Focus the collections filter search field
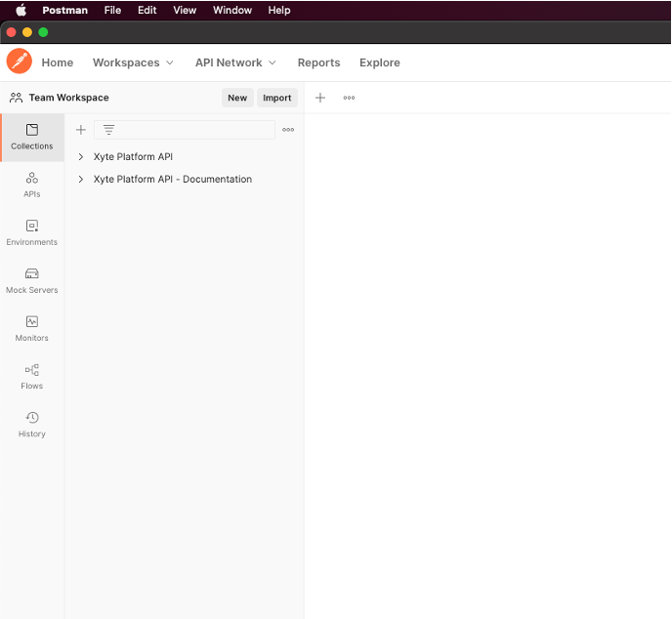The width and height of the screenshot is (672, 619). pyautogui.click(x=185, y=130)
